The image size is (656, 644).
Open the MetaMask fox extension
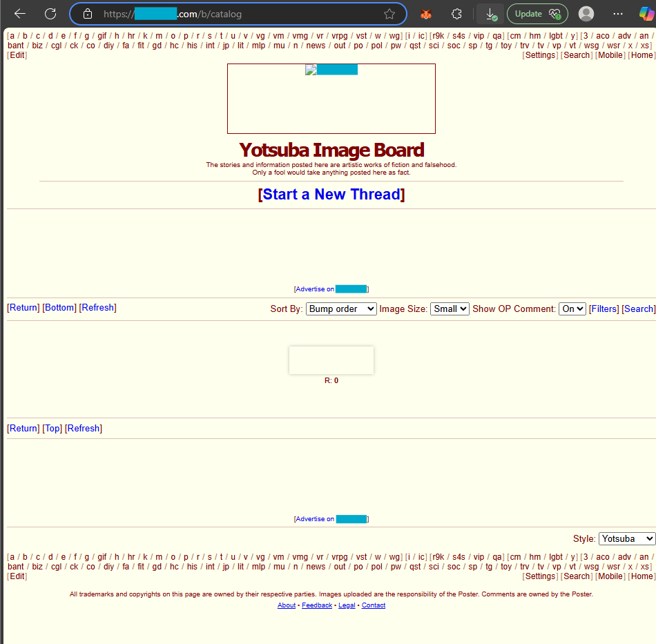pyautogui.click(x=427, y=14)
